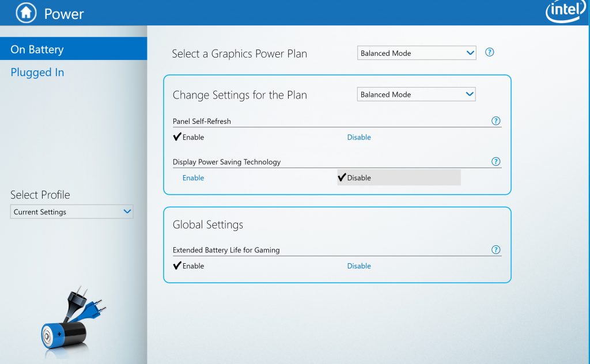Click the Global Settings heading

coord(207,225)
